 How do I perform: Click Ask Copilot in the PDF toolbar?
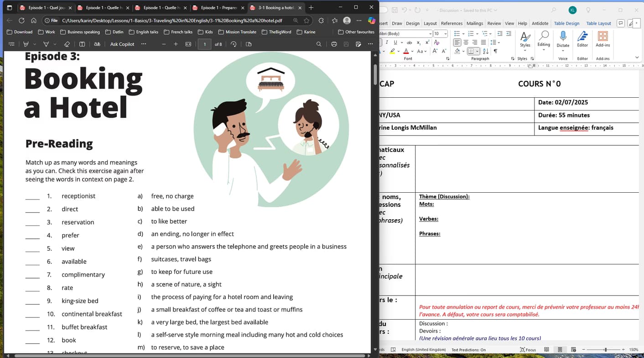click(122, 44)
